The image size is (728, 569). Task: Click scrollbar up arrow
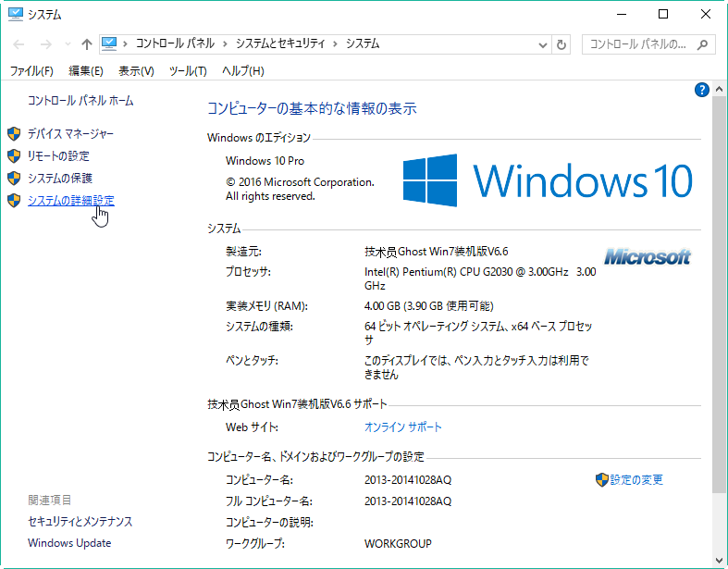coord(719,89)
